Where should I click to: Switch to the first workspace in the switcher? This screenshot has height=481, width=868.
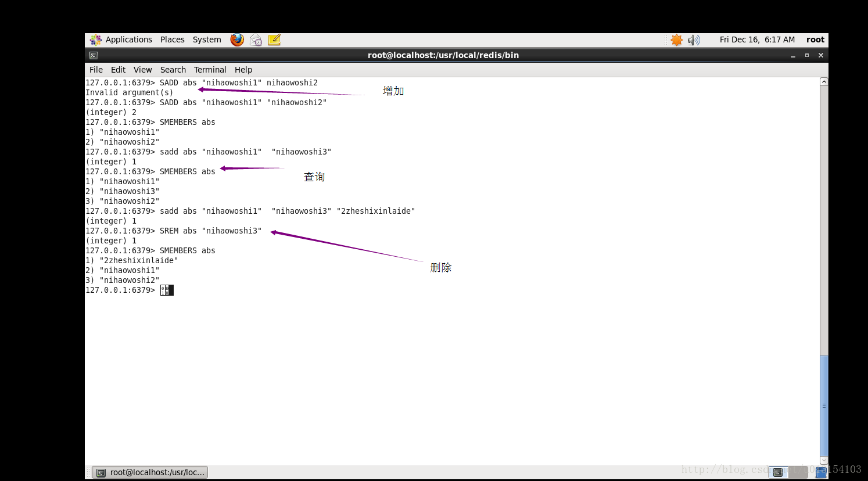(x=778, y=472)
